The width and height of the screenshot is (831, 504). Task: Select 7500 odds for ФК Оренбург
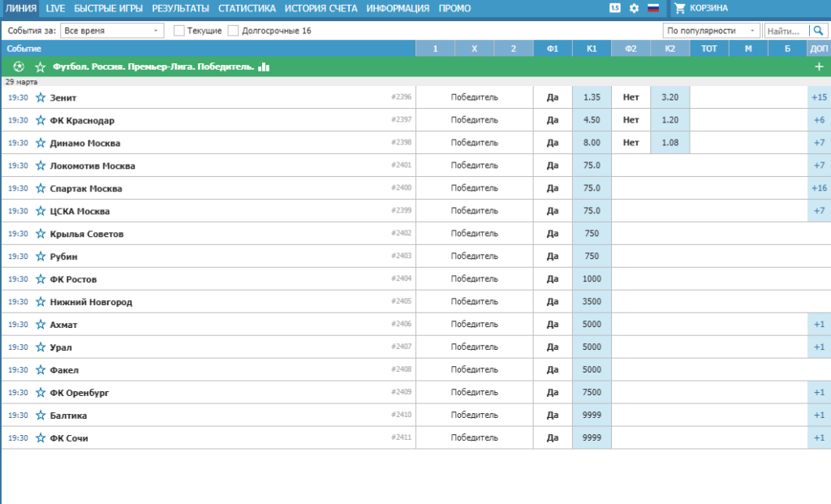pyautogui.click(x=592, y=393)
